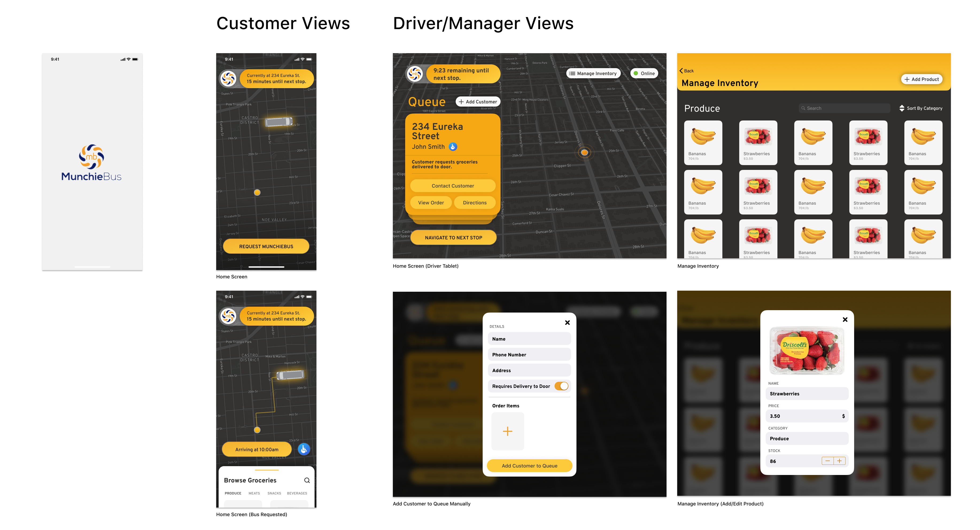This screenshot has width=980, height=530.
Task: Open Sort By Category dropdown
Action: (921, 108)
